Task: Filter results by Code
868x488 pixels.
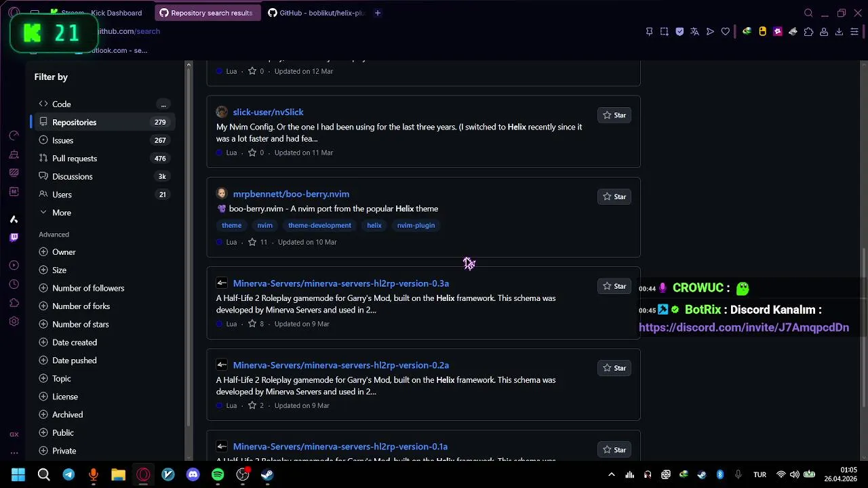Action: point(102,104)
